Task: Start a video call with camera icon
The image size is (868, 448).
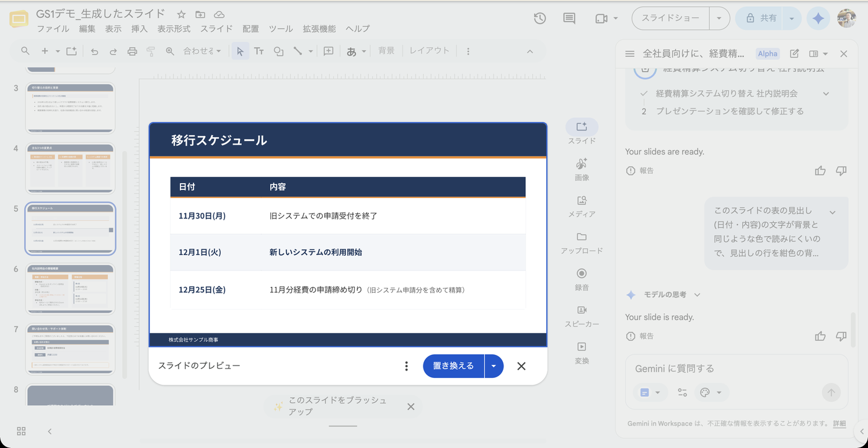Action: (601, 19)
